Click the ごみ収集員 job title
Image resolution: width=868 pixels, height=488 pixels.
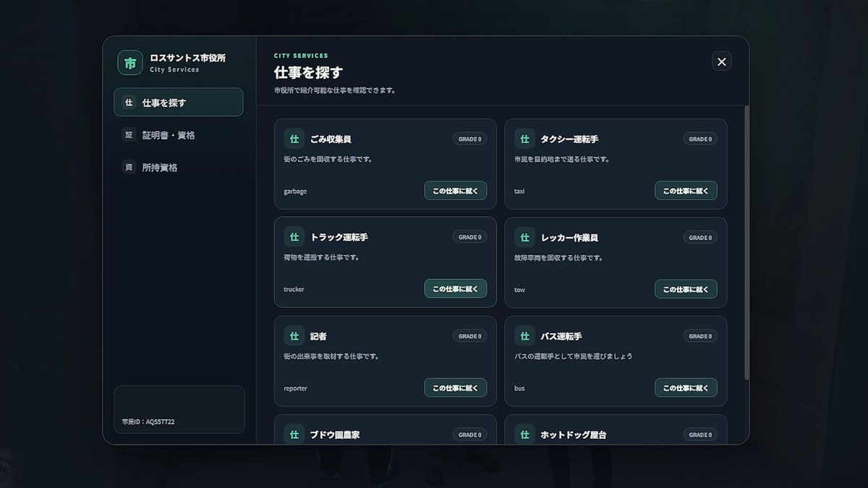coord(331,139)
